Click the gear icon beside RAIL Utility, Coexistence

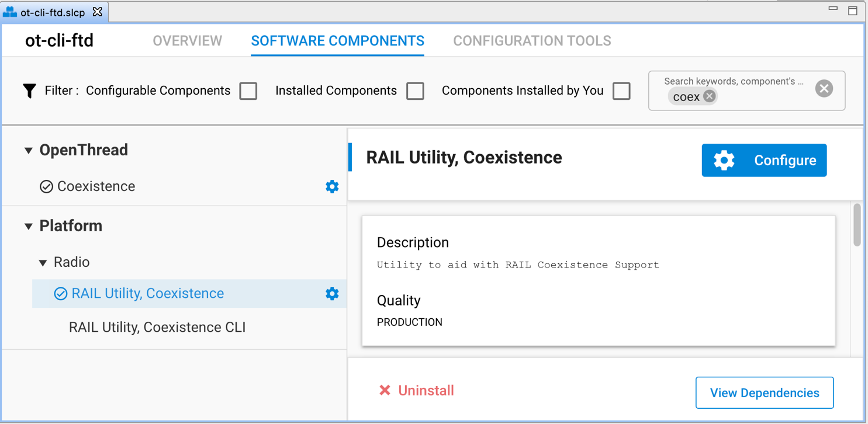pos(332,293)
